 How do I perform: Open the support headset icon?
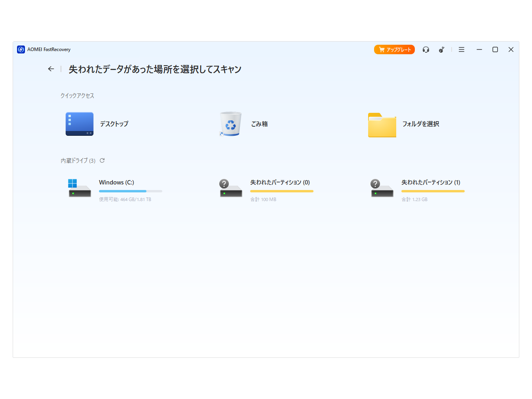pyautogui.click(x=426, y=49)
